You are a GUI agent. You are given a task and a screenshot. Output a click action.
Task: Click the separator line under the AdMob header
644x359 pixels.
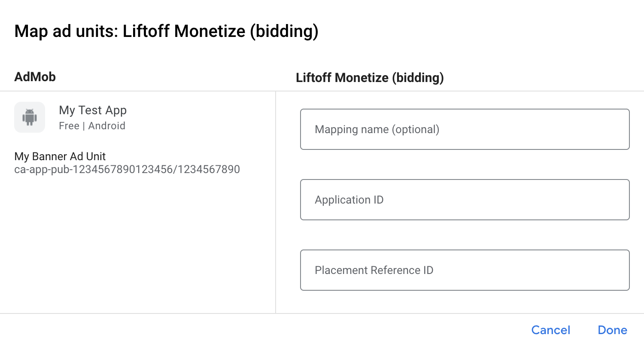click(x=137, y=91)
